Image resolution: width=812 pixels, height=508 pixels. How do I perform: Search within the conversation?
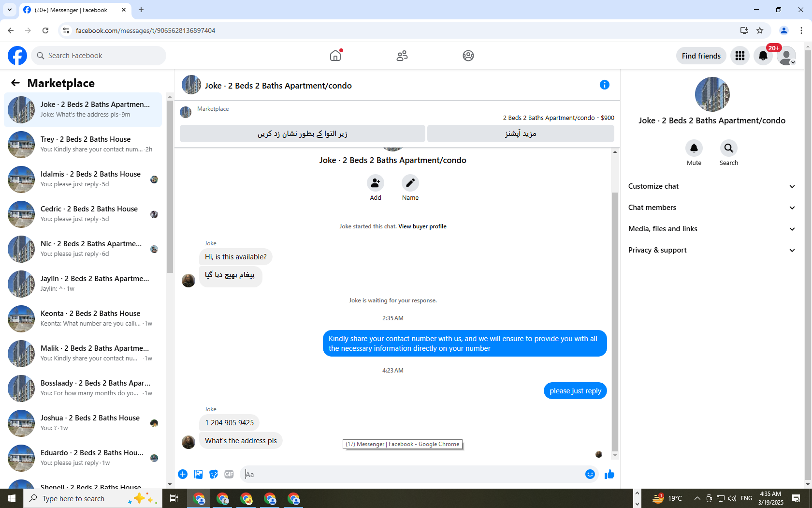729,148
